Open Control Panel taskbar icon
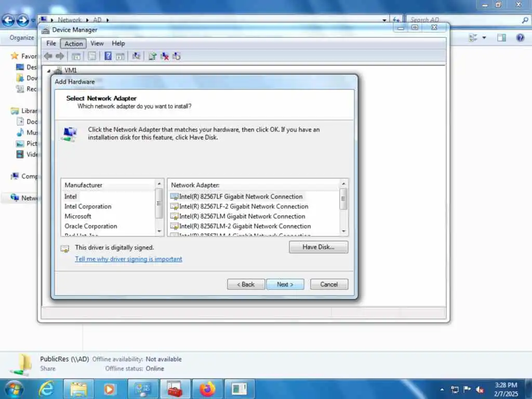The height and width of the screenshot is (399, 532). [143, 389]
